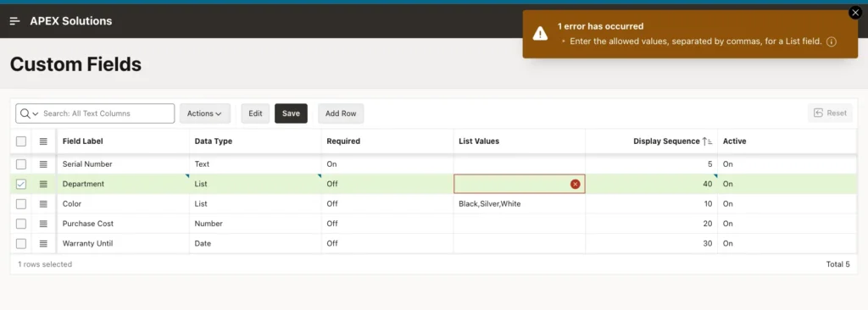Open the row actions menu for Warranty Until
Image resolution: width=868 pixels, height=310 pixels.
tap(44, 244)
